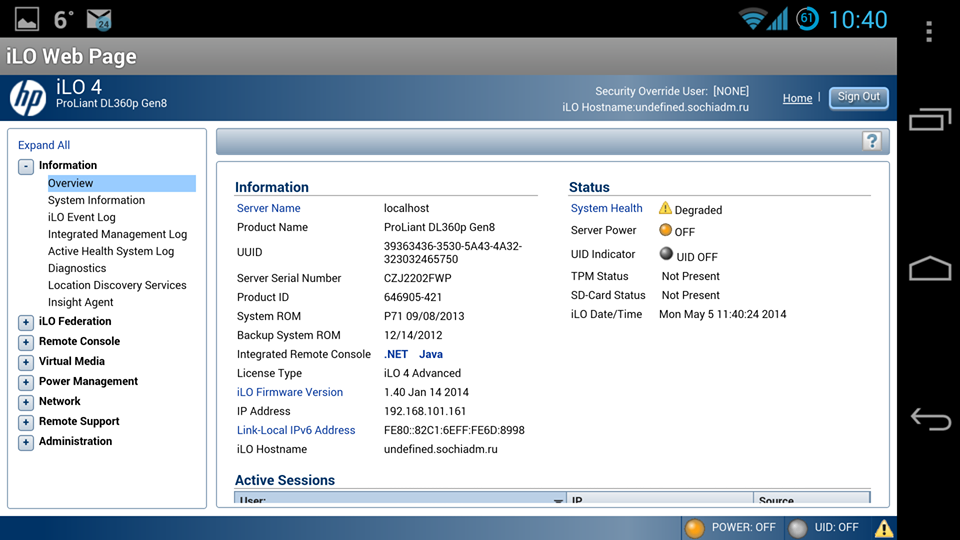960x540 pixels.
Task: Click the Remote Support label
Action: point(79,421)
